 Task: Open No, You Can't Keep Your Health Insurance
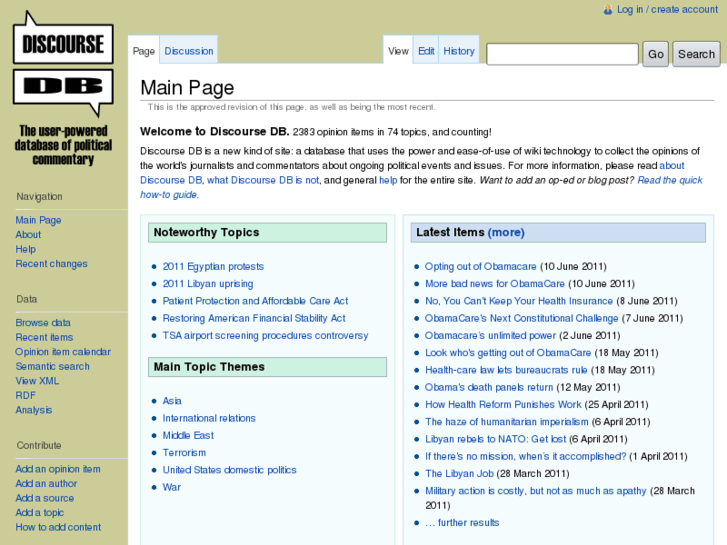519,301
